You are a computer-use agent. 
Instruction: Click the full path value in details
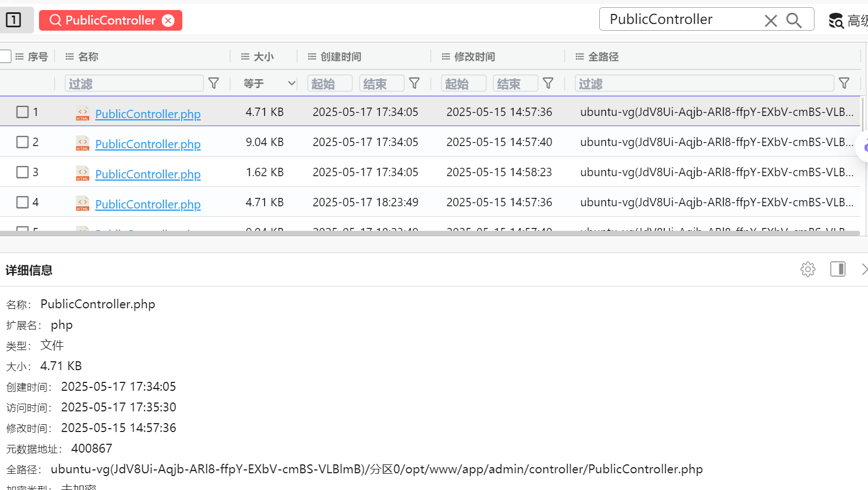pyautogui.click(x=377, y=469)
